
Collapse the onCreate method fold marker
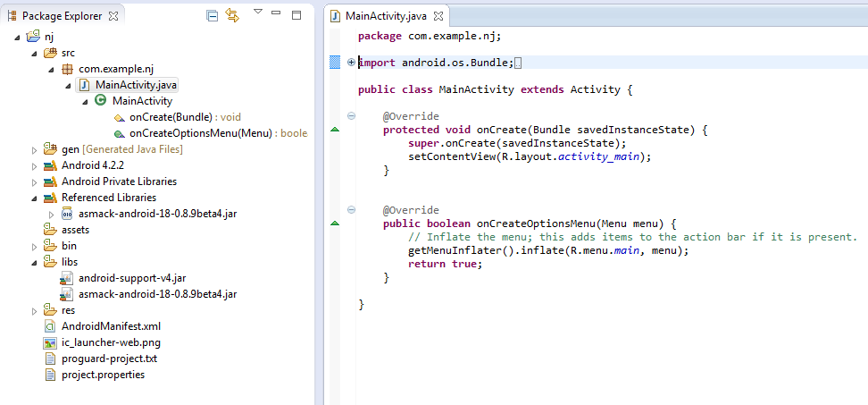tap(351, 116)
